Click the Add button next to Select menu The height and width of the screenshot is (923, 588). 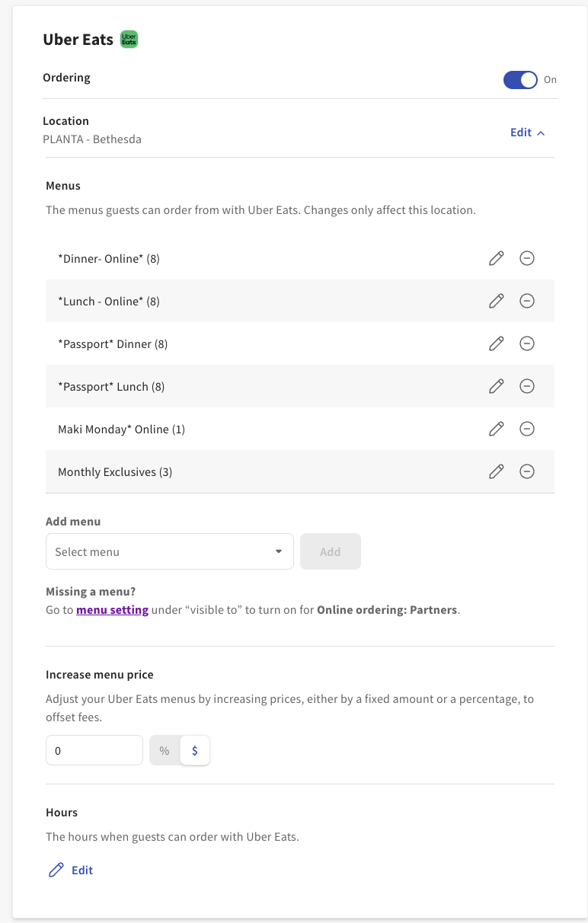click(330, 551)
